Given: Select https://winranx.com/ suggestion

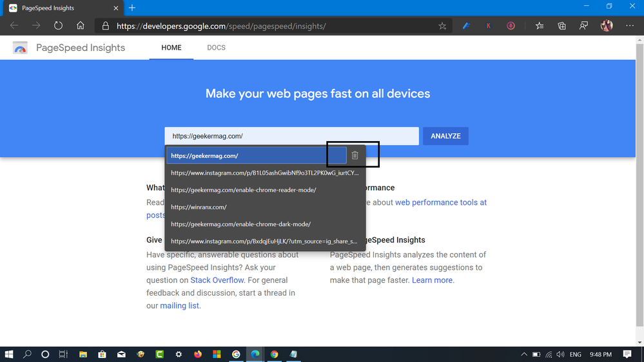Looking at the screenshot, I should point(265,207).
